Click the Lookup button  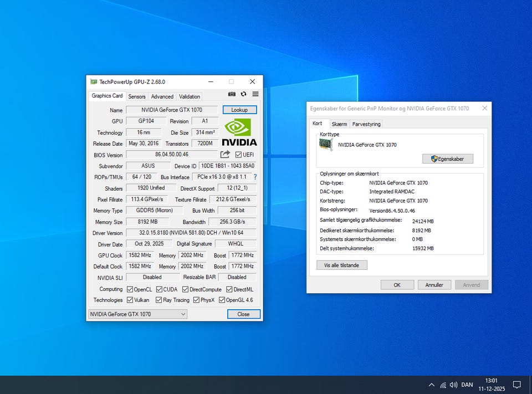tap(239, 110)
